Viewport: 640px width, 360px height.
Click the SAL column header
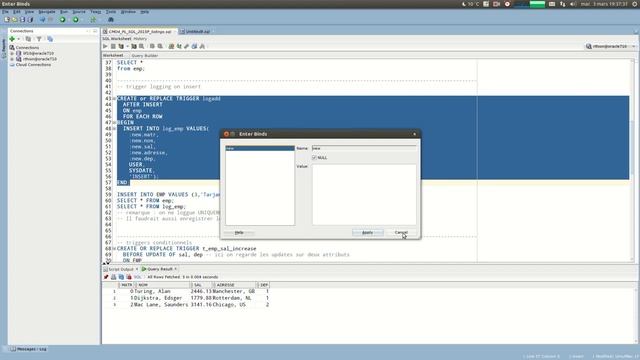coord(202,285)
